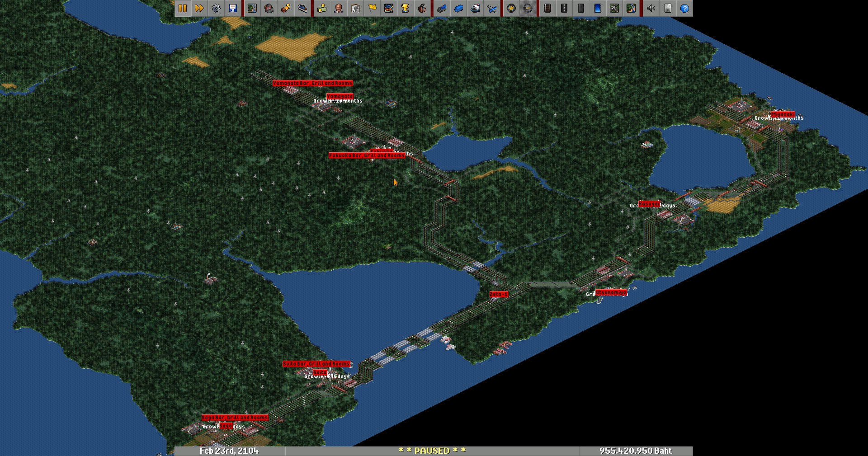The image size is (868, 456).
Task: Open the ships list
Action: [475, 8]
